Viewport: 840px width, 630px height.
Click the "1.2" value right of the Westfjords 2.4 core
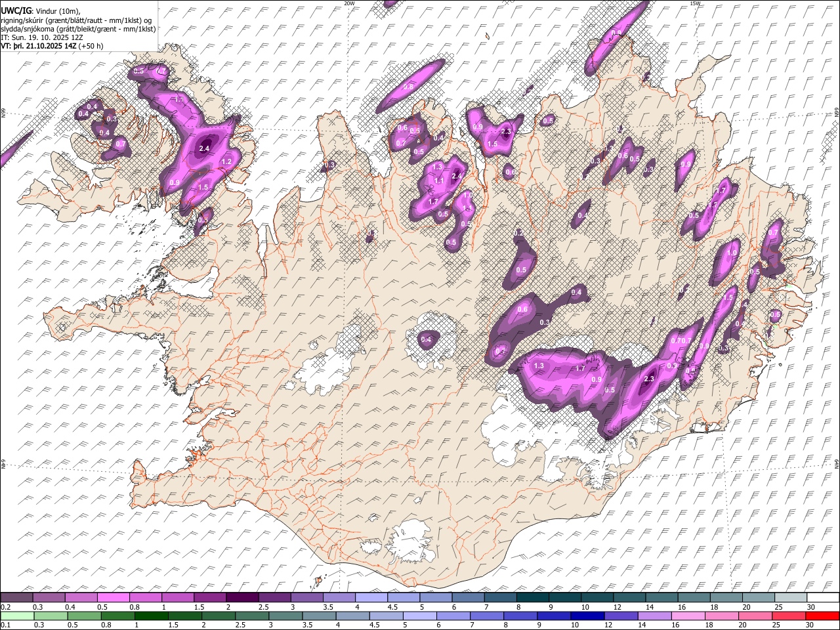tap(228, 161)
